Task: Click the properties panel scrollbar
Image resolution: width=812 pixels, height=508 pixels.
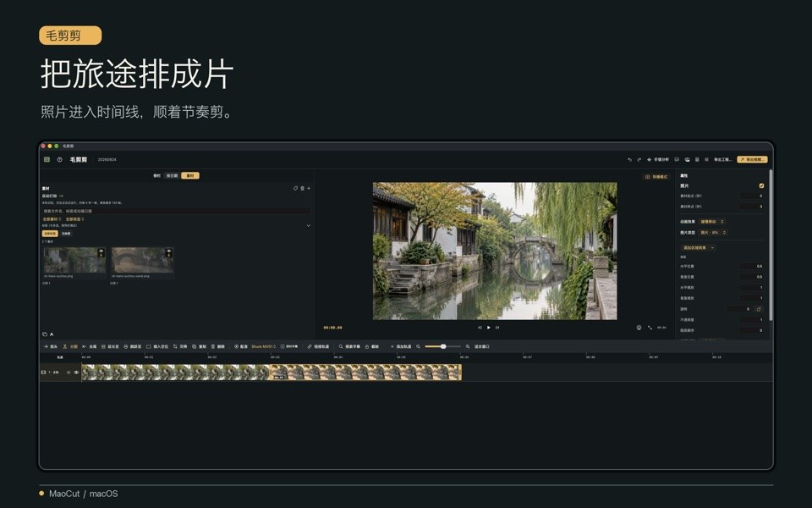Action: [x=771, y=244]
